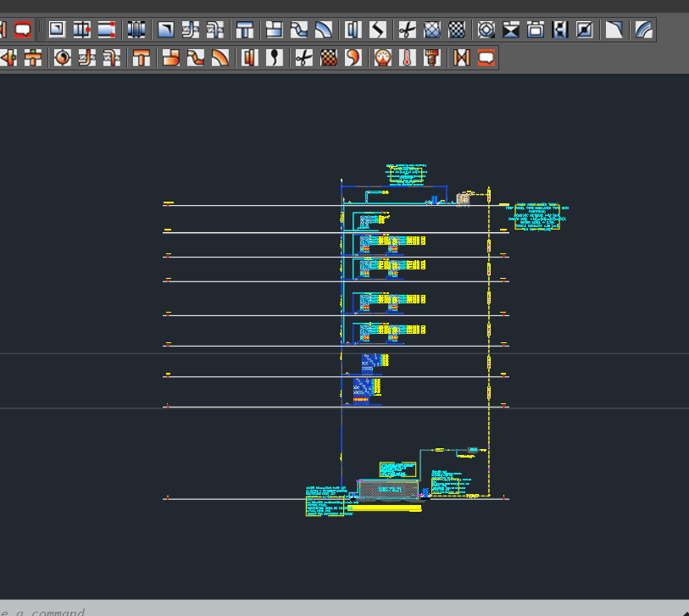This screenshot has width=689, height=616.
Task: Select the orange T-shaped pipe tee tool
Action: point(142,58)
